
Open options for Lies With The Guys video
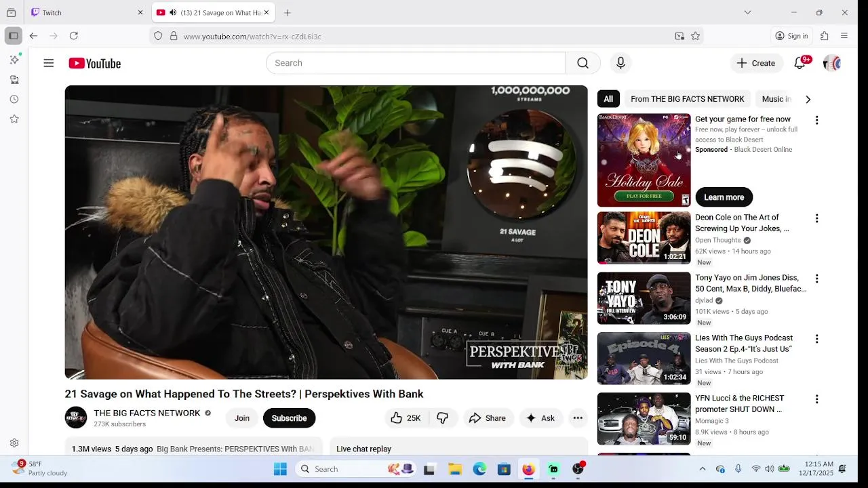point(816,339)
